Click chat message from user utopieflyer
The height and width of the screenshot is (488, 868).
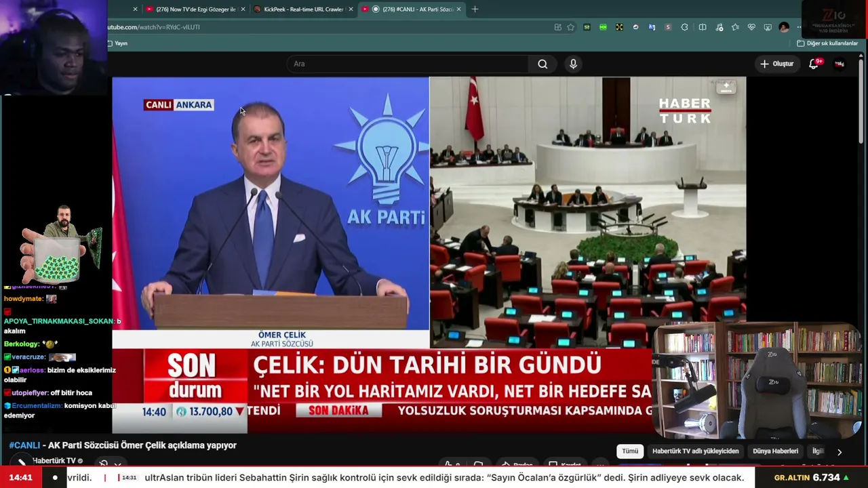(x=48, y=392)
